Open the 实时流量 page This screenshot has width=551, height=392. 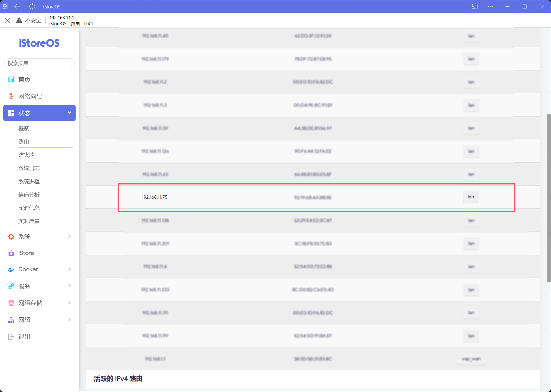(29, 221)
